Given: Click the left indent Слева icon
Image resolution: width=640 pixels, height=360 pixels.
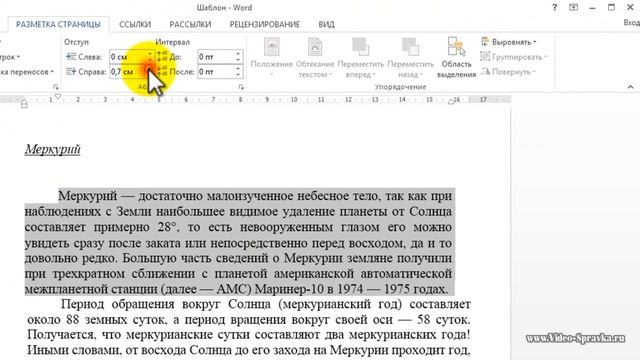Looking at the screenshot, I should (71, 57).
